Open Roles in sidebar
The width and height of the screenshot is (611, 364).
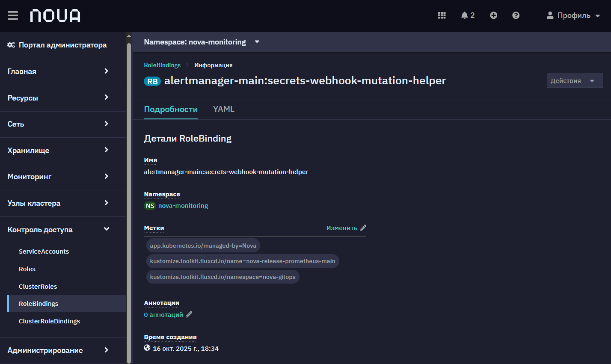pyautogui.click(x=27, y=269)
